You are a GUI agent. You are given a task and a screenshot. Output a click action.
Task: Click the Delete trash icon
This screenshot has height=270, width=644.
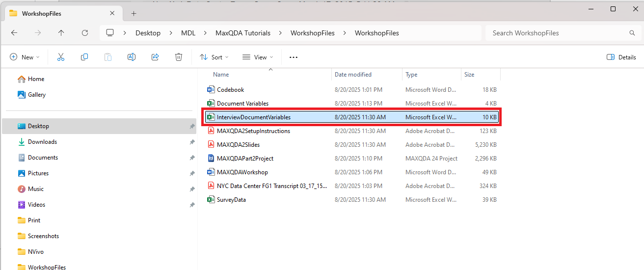pyautogui.click(x=179, y=57)
